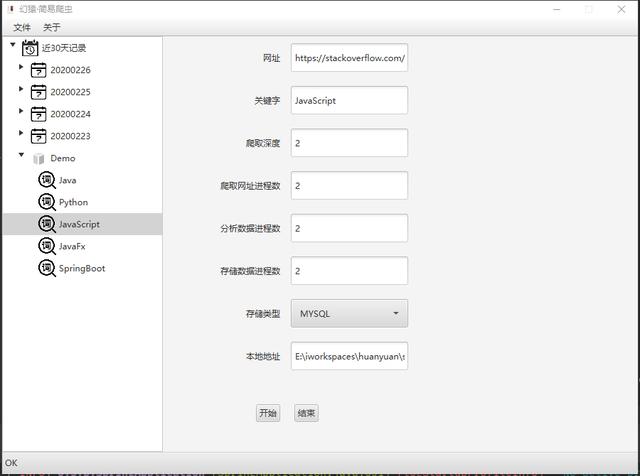Select the 20200223 record label

pyautogui.click(x=71, y=136)
